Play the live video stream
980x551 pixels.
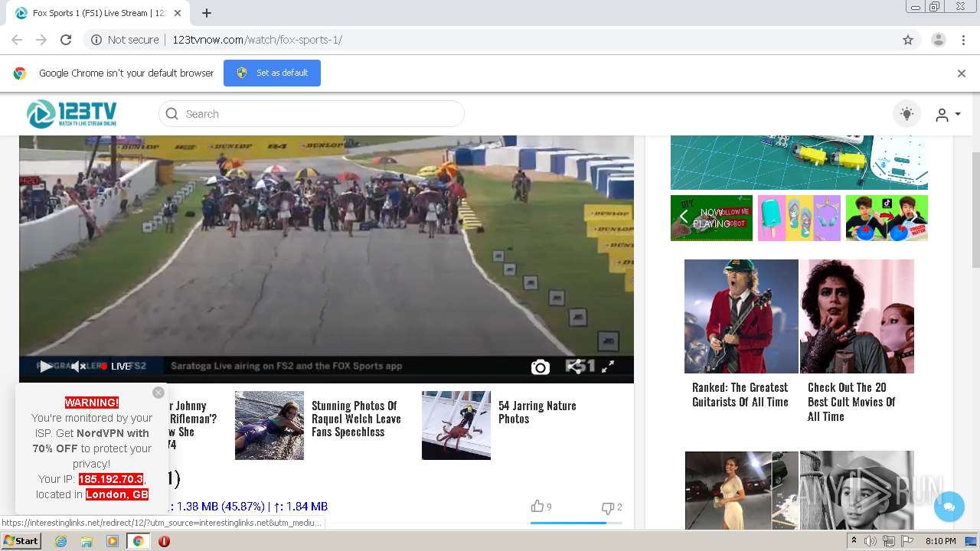pos(46,367)
